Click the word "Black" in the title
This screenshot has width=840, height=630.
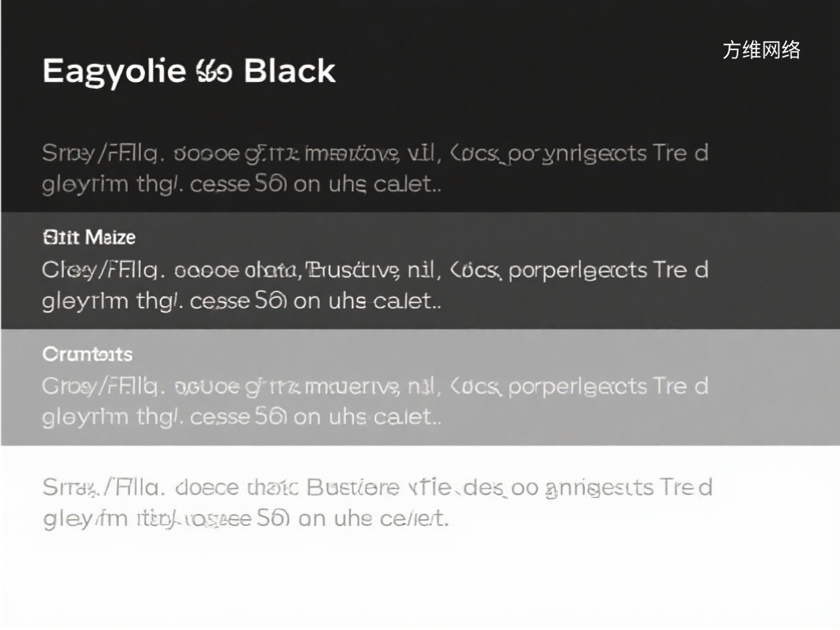click(x=290, y=71)
